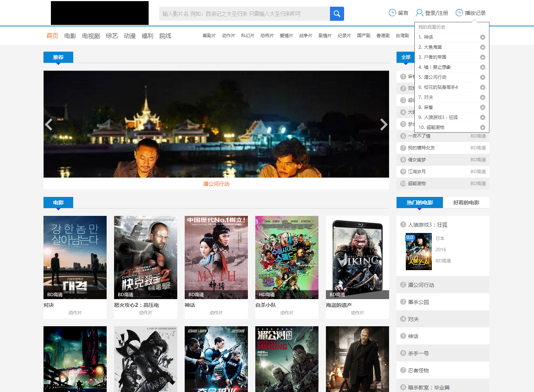Click the 怒火攻心2:高压电 title link
Image resolution: width=534 pixels, height=392 pixels.
coord(136,305)
